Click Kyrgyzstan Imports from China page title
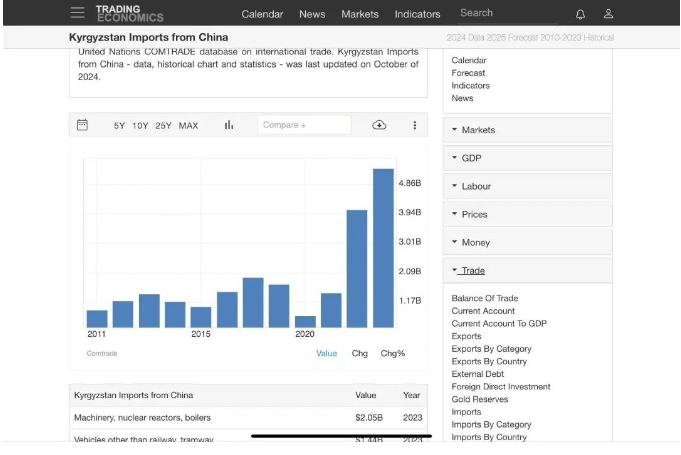The height and width of the screenshot is (455, 681). (x=149, y=37)
